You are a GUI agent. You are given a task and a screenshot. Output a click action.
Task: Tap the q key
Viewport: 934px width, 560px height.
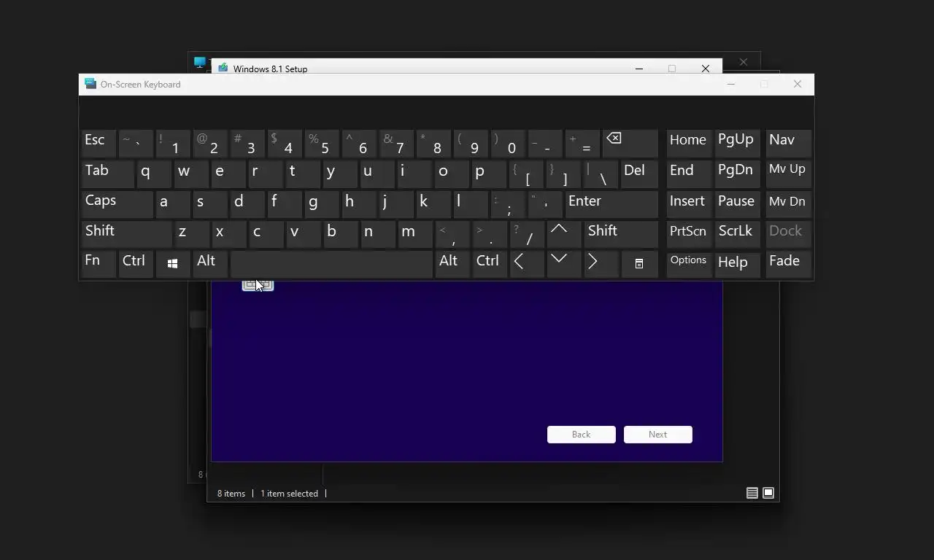click(153, 174)
